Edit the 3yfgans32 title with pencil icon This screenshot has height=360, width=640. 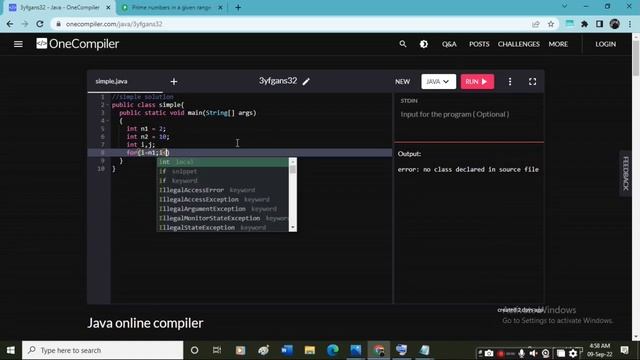[x=306, y=82]
